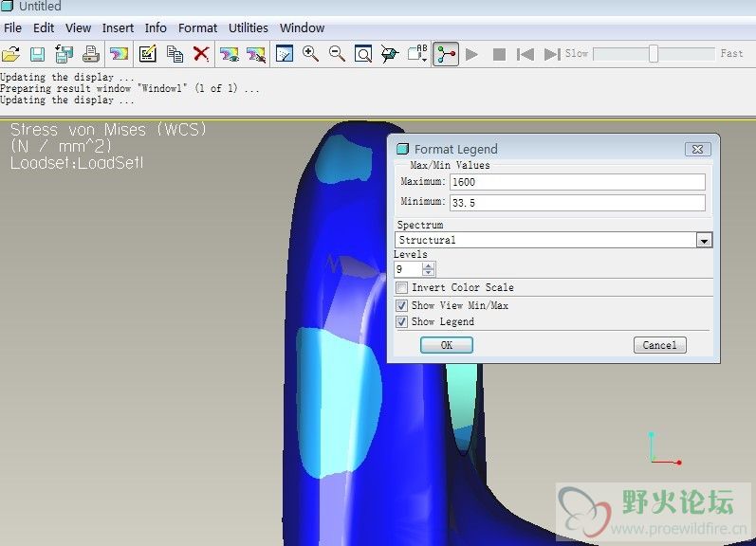756x546 pixels.
Task: Open the Info menu
Action: (x=156, y=27)
